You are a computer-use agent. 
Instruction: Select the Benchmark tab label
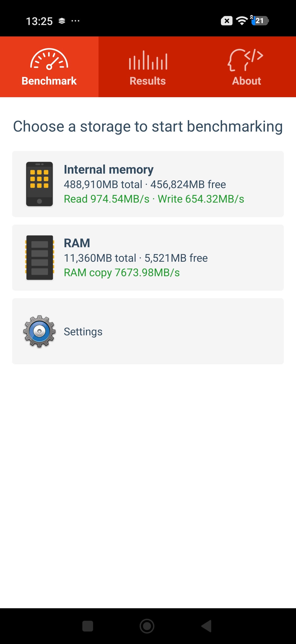coord(49,81)
